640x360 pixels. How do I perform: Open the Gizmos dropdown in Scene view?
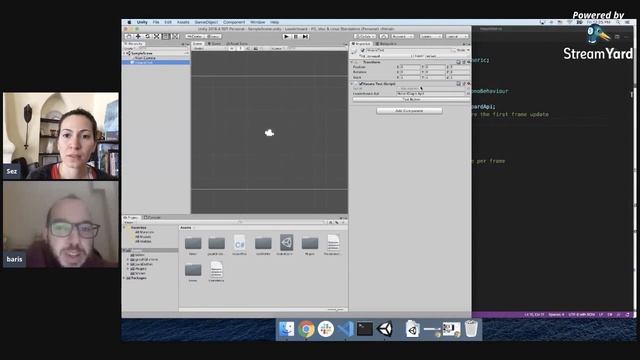point(277,48)
